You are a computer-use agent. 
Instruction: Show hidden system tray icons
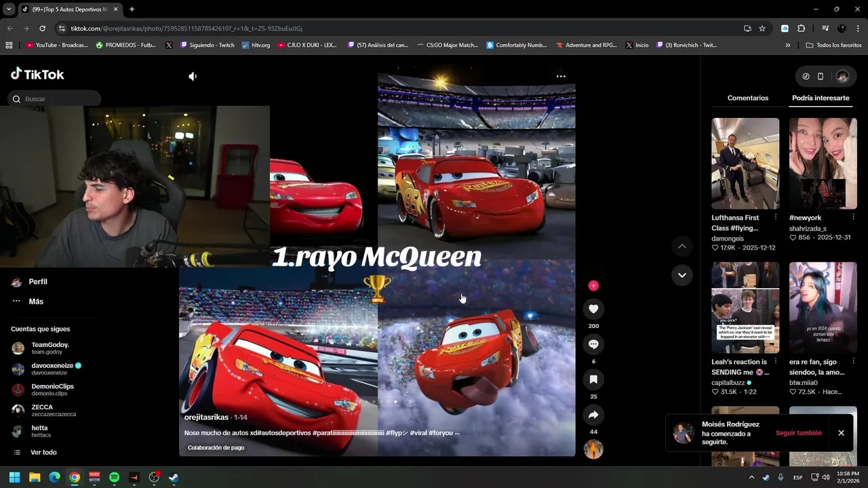point(751,477)
